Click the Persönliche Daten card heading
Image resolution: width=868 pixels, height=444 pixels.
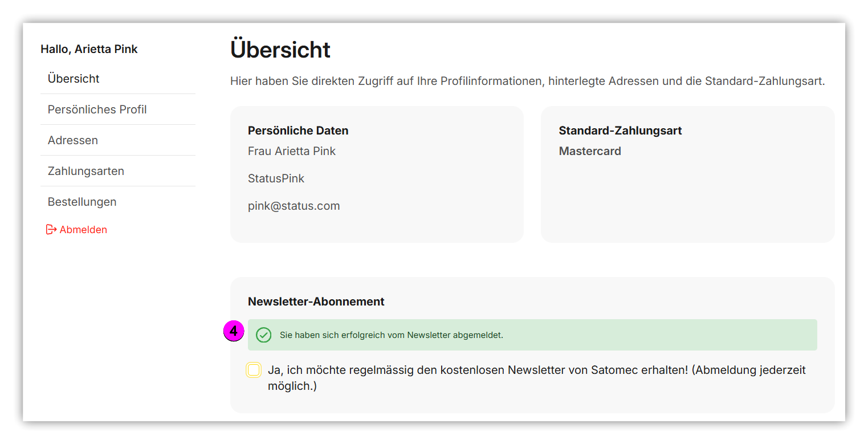[x=298, y=131]
